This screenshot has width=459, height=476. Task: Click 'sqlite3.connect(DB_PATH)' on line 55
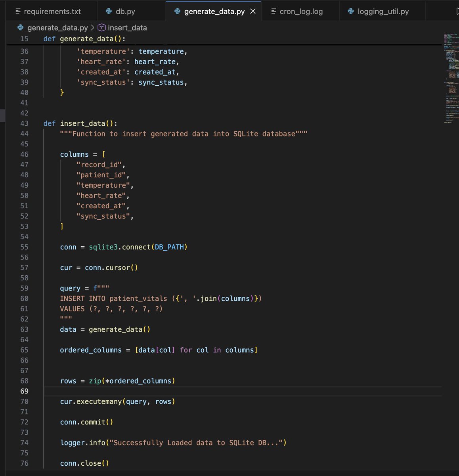[138, 247]
